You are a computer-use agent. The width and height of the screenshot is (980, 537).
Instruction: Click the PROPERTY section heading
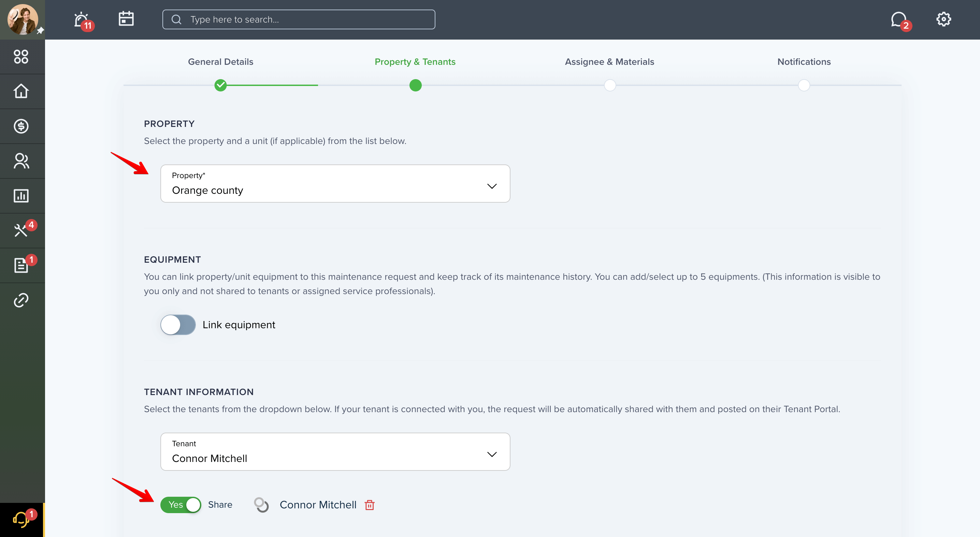tap(169, 124)
